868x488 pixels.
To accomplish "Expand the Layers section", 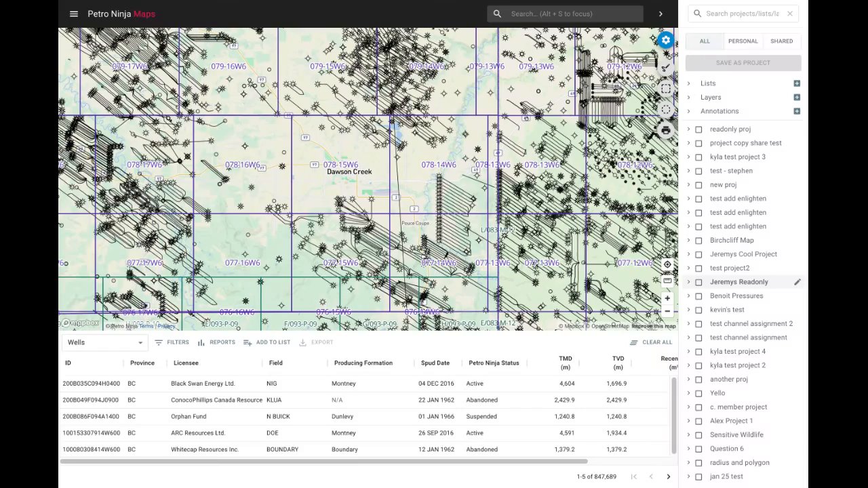I will [689, 98].
